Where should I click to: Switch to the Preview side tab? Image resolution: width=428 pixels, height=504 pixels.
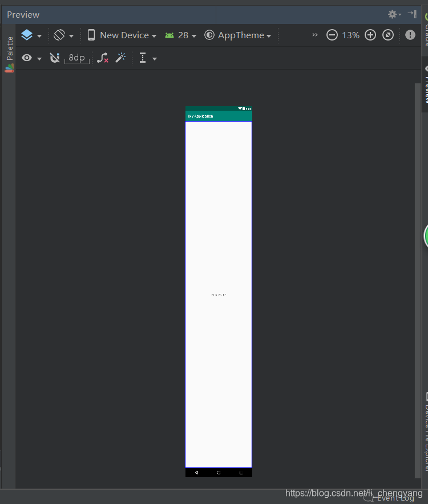click(425, 84)
